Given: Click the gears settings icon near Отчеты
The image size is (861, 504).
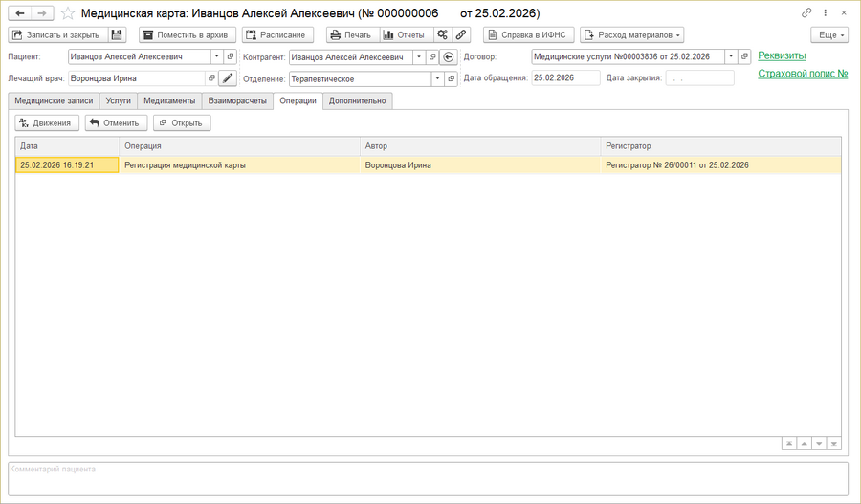Looking at the screenshot, I should pyautogui.click(x=443, y=35).
